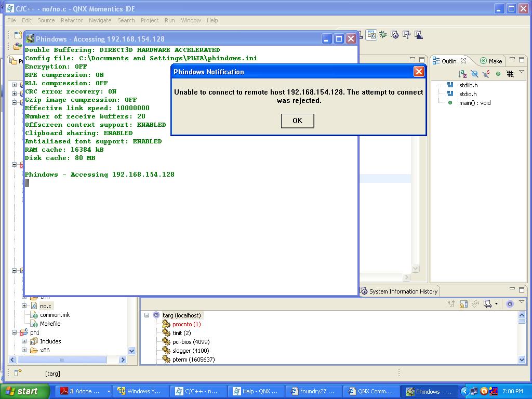Collapse the ph1 project node
Viewport: 532px width, 399px height.
point(15,332)
